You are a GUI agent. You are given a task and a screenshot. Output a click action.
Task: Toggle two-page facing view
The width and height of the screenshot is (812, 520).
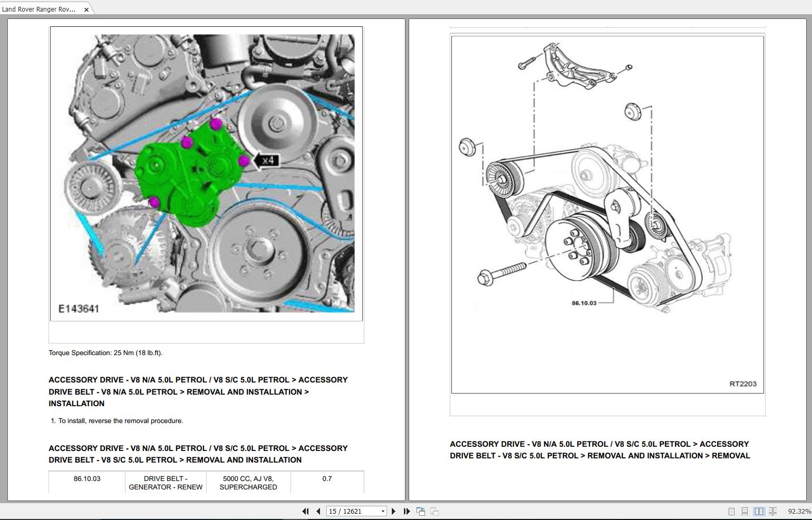pyautogui.click(x=759, y=511)
